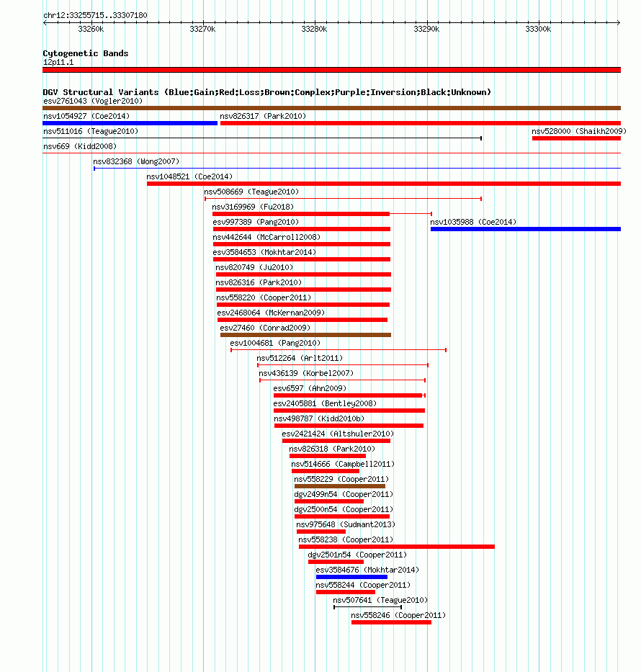Select nsv832368 (Wong2007) variant label
This screenshot has height=672, width=641.
(x=136, y=161)
